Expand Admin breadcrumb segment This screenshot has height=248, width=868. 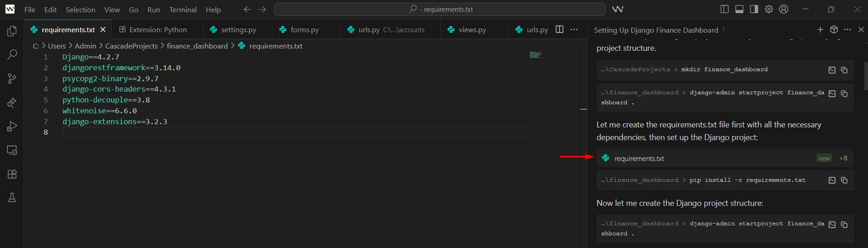click(x=85, y=46)
